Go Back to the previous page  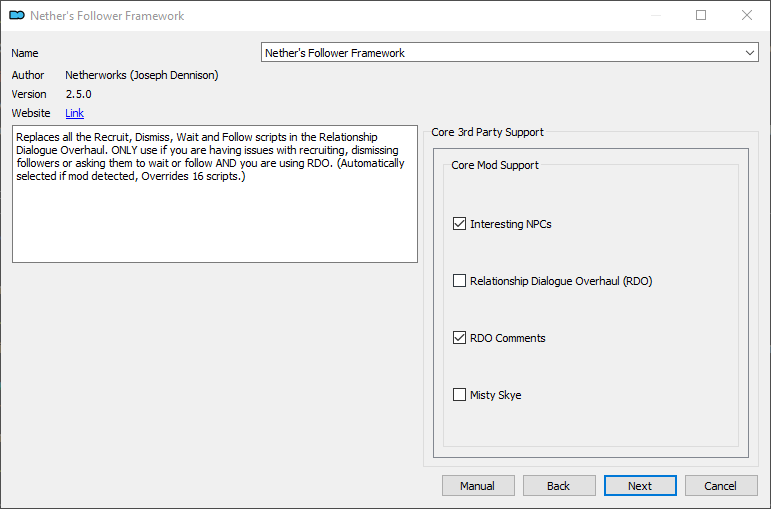coord(559,486)
